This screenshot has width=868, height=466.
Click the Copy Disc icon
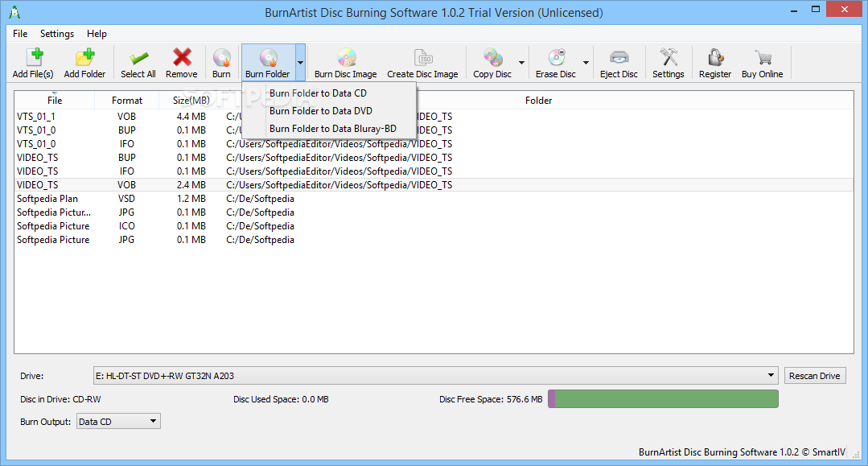coord(492,57)
